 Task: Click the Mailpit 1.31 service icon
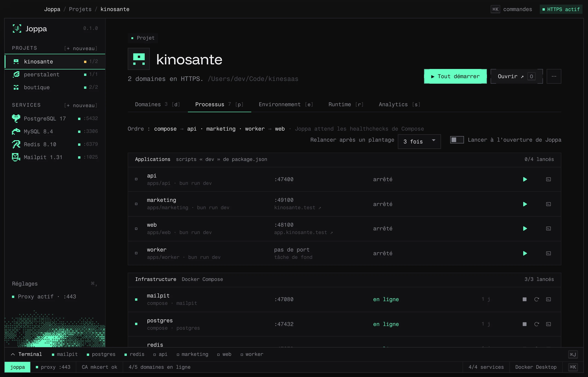(x=16, y=157)
